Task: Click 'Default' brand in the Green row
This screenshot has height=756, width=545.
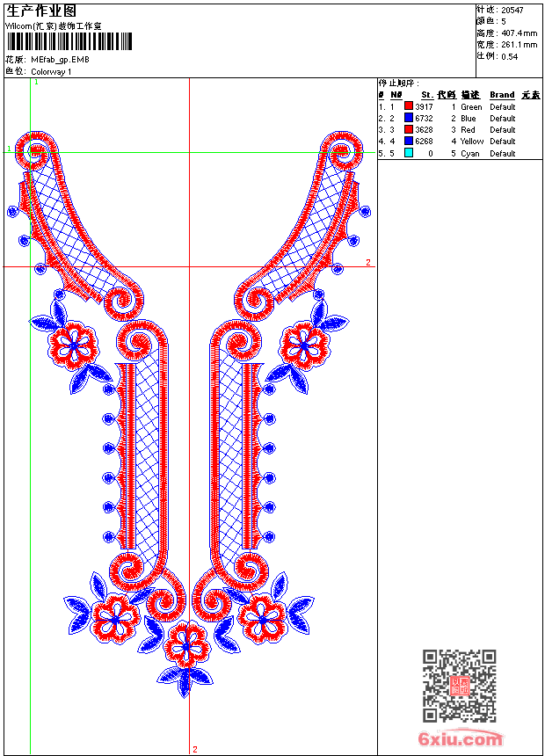Action: (503, 107)
